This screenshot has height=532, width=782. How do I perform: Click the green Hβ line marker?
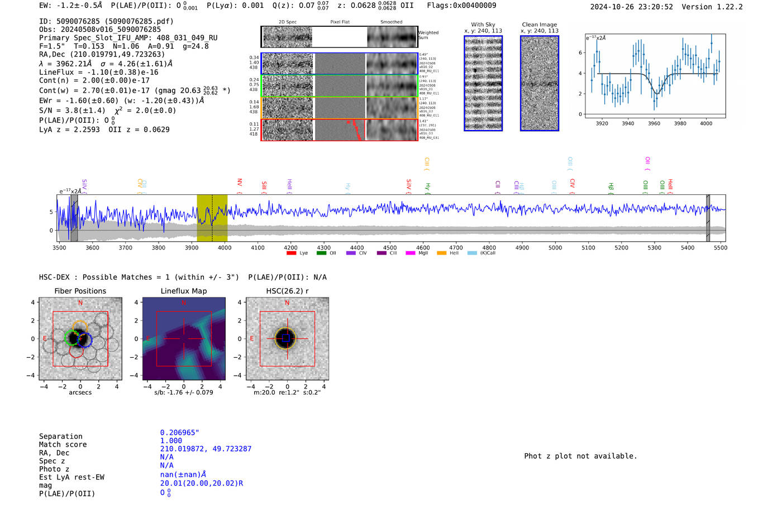[611, 186]
